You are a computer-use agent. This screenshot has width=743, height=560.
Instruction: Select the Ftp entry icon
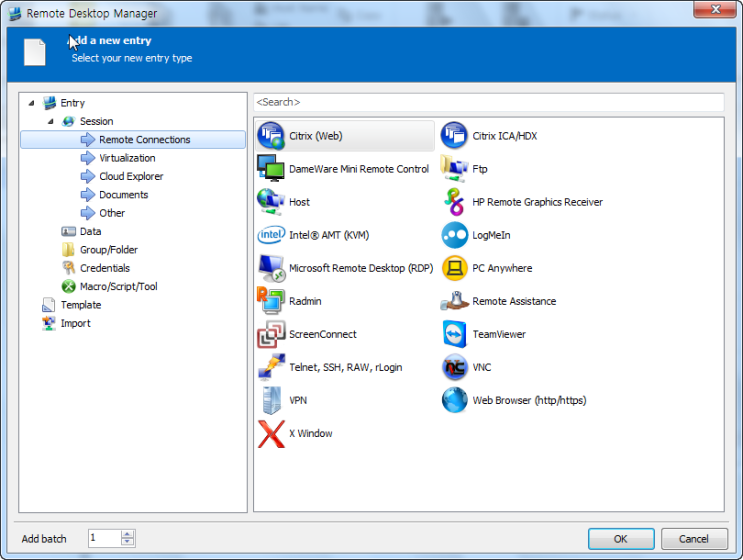coord(454,169)
